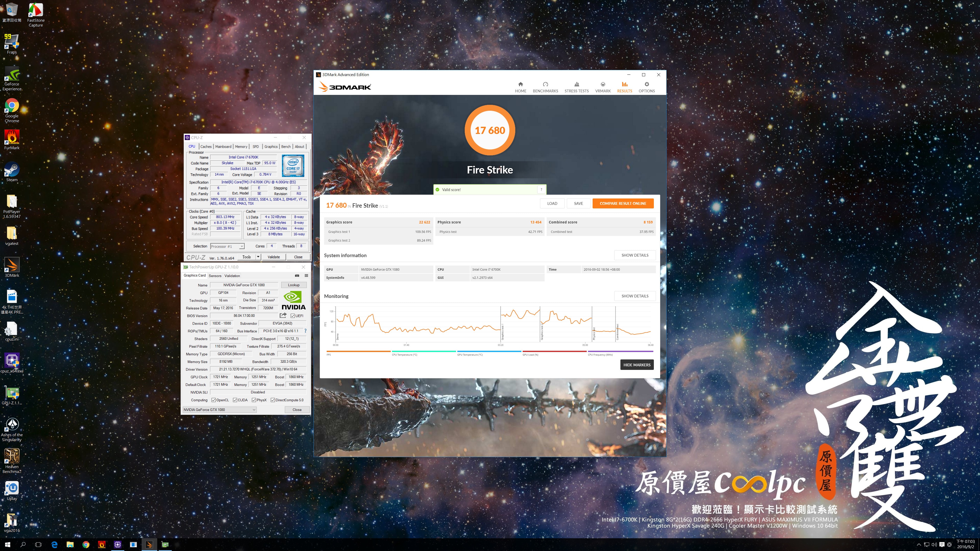This screenshot has width=980, height=551.
Task: Switch to the Bench tab in CPU-Z
Action: (x=286, y=146)
